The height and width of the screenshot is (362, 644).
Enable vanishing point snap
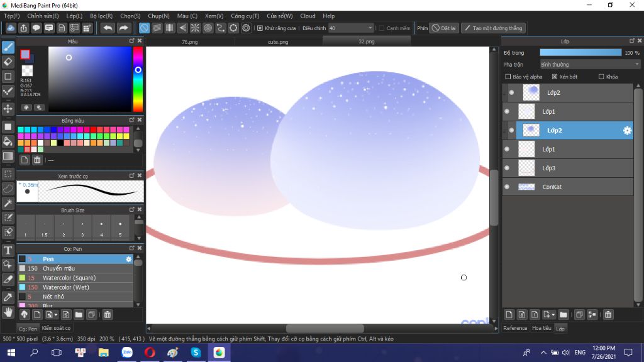tap(182, 28)
